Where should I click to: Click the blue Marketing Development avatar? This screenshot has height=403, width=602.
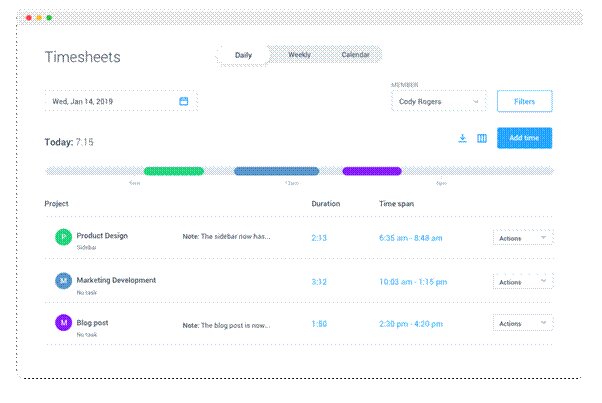(63, 281)
